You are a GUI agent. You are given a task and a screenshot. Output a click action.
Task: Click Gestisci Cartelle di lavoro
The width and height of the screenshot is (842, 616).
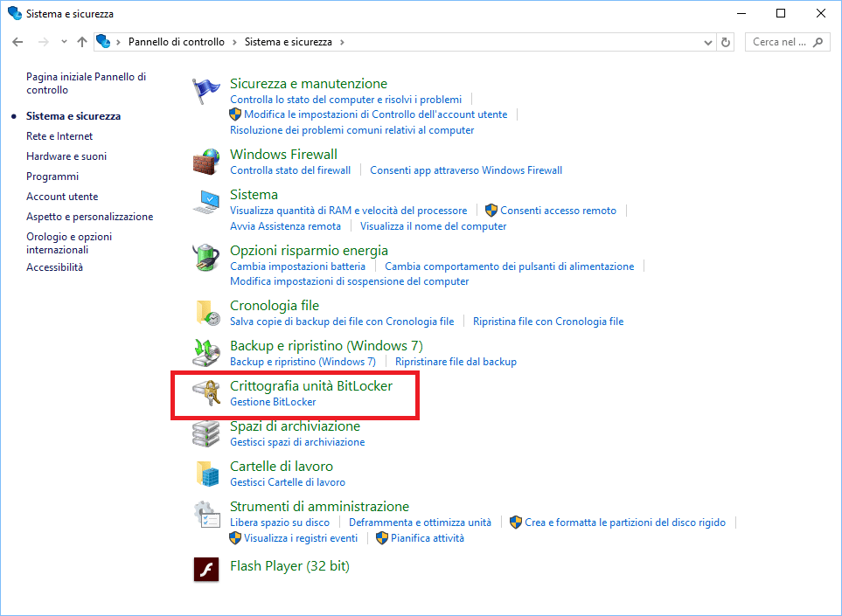(288, 482)
